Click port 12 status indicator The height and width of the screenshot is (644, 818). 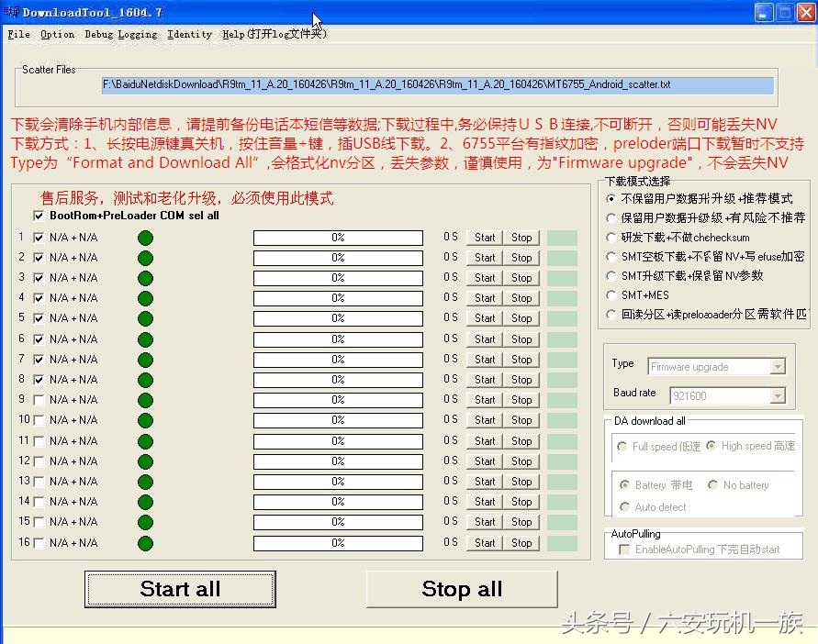pos(144,461)
